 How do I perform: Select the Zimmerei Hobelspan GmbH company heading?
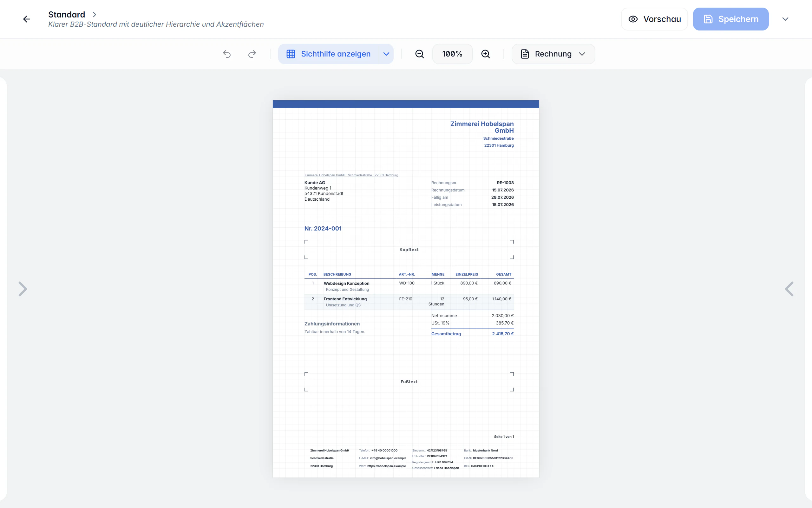point(482,127)
